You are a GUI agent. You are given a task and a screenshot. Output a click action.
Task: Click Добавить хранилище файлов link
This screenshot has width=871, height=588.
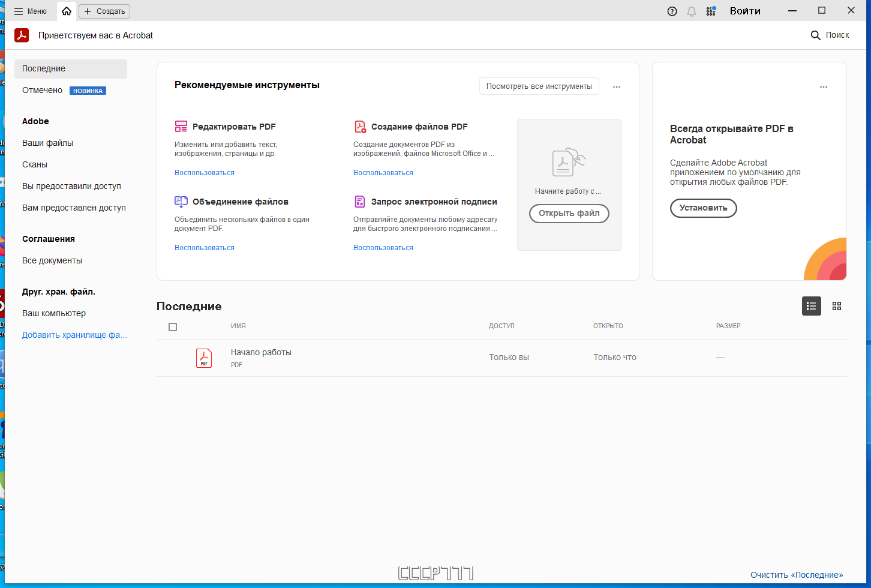pos(74,335)
